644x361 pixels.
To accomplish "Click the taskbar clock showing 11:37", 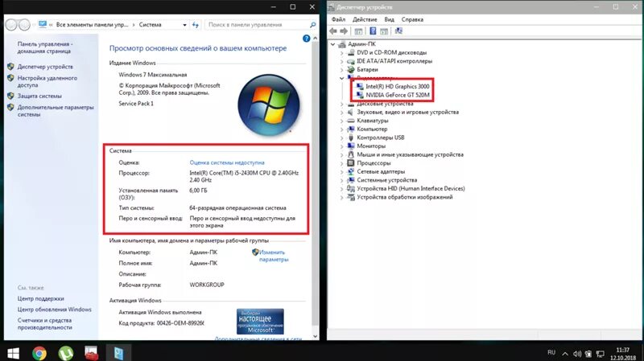I will click(622, 354).
